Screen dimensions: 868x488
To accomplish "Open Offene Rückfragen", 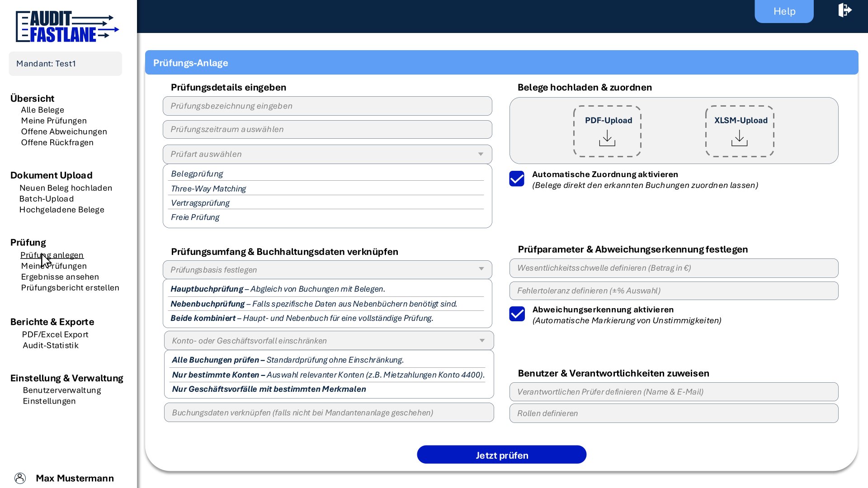I will coord(57,142).
